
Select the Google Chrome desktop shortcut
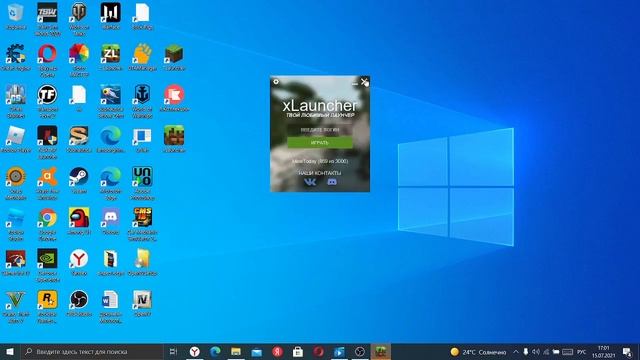tap(47, 223)
